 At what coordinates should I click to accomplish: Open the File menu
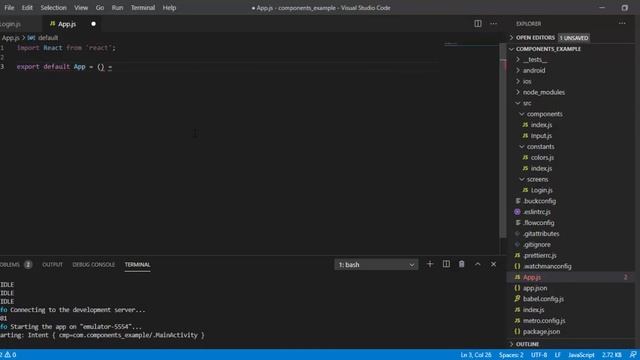click(9, 8)
